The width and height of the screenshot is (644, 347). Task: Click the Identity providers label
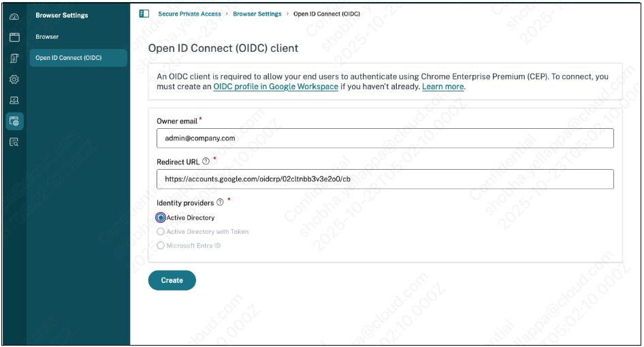tap(185, 202)
